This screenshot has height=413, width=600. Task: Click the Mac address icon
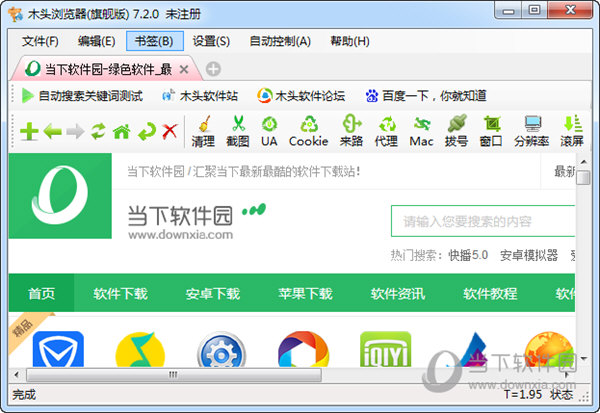421,131
